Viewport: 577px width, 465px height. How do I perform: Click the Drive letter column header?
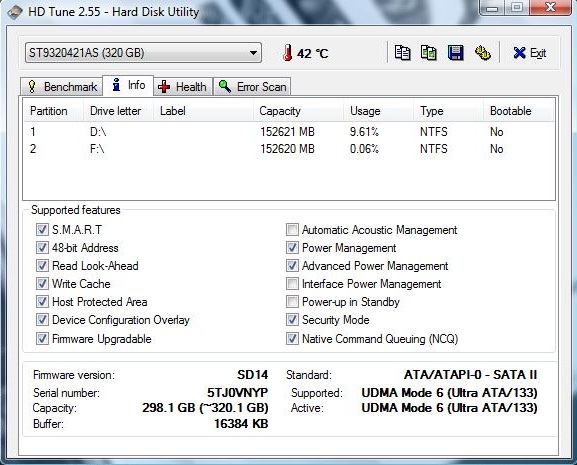coord(118,111)
